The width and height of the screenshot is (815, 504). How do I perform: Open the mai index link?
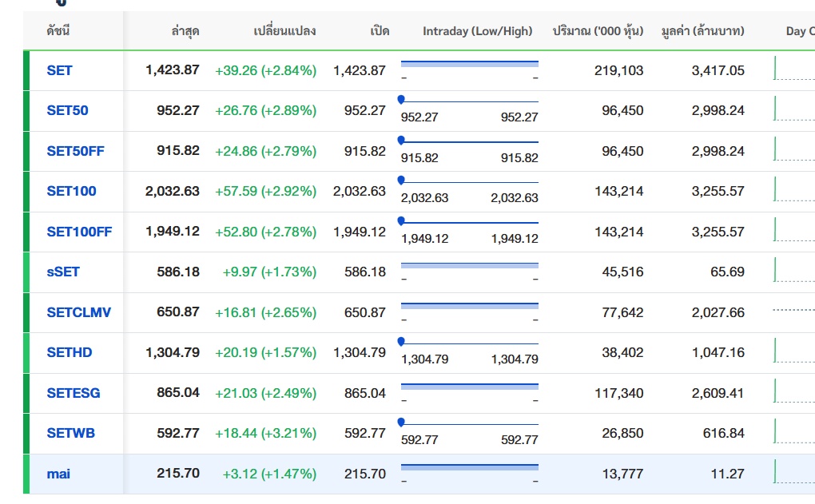[x=58, y=474]
